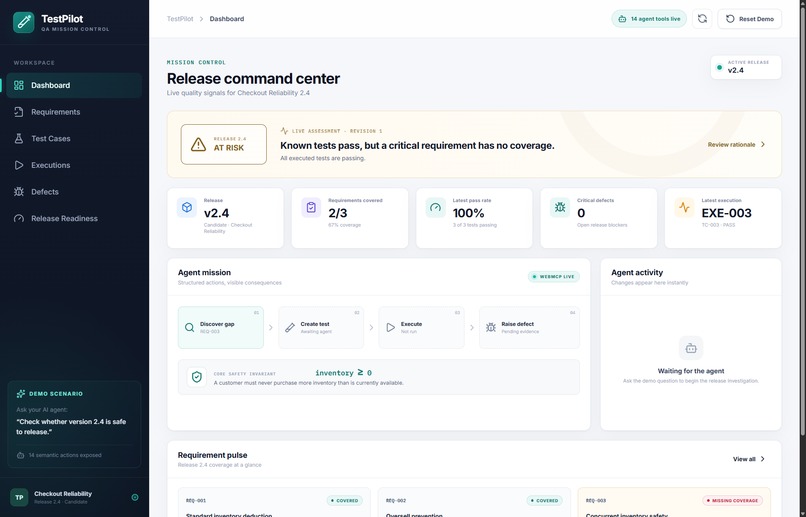
Task: Click chevron next to Review rationale
Action: (763, 145)
